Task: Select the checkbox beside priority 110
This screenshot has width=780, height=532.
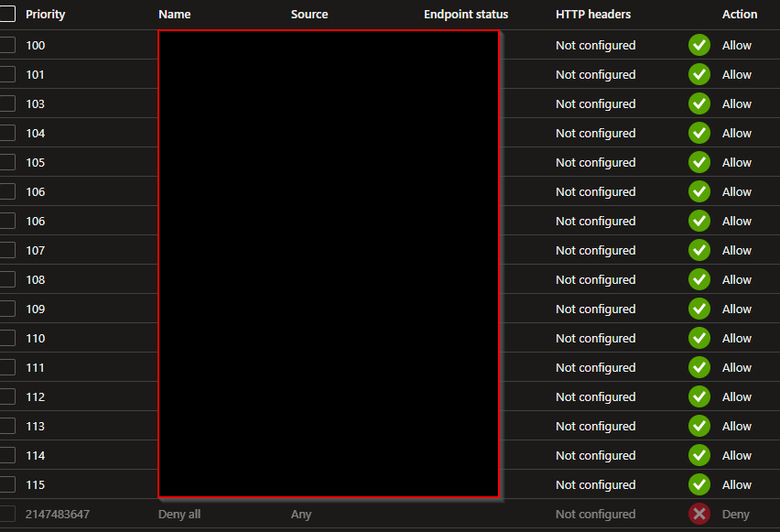Action: tap(7, 339)
